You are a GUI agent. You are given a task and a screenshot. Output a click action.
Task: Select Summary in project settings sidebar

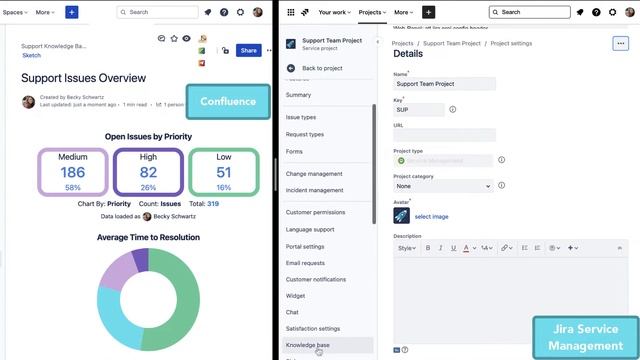tap(298, 95)
